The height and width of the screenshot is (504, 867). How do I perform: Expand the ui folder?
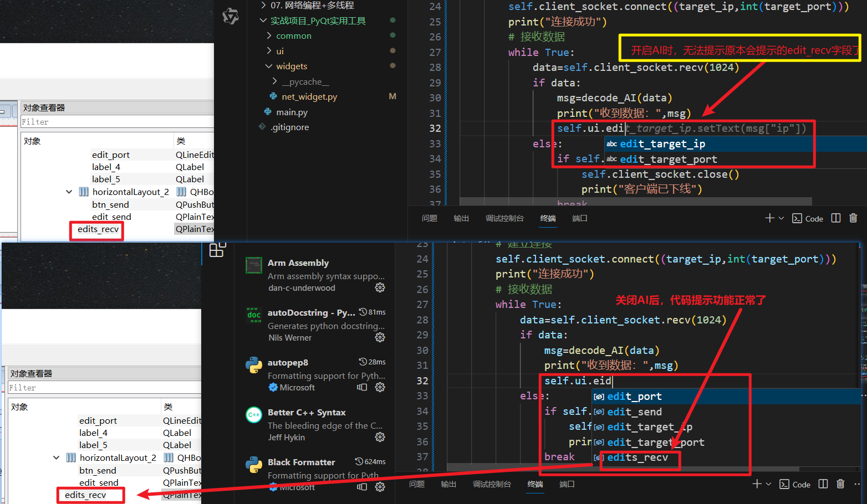[x=269, y=51]
